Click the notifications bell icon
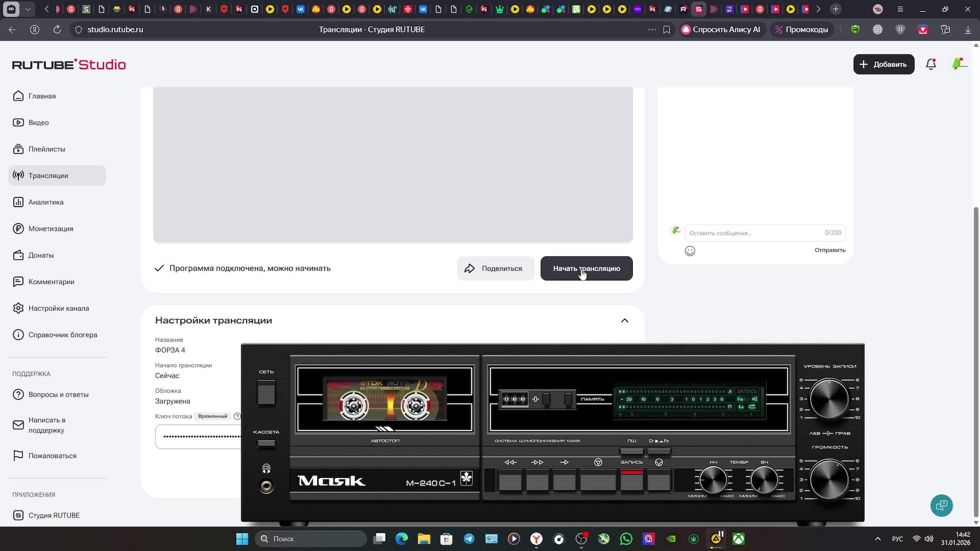The width and height of the screenshot is (980, 551). click(931, 64)
